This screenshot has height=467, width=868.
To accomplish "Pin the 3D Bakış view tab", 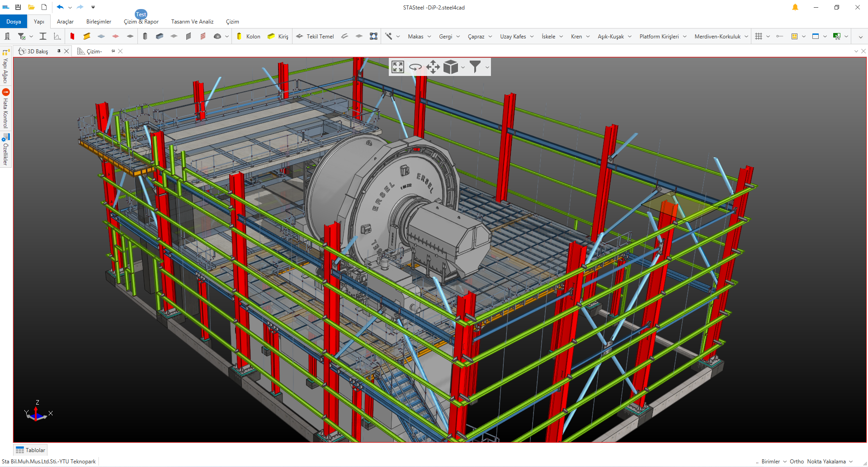I will click(x=59, y=51).
